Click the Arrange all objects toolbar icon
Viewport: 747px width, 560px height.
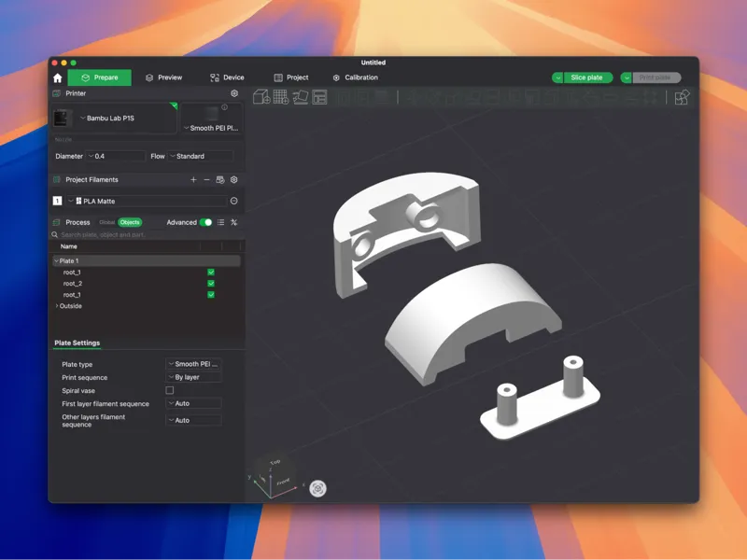[x=319, y=97]
